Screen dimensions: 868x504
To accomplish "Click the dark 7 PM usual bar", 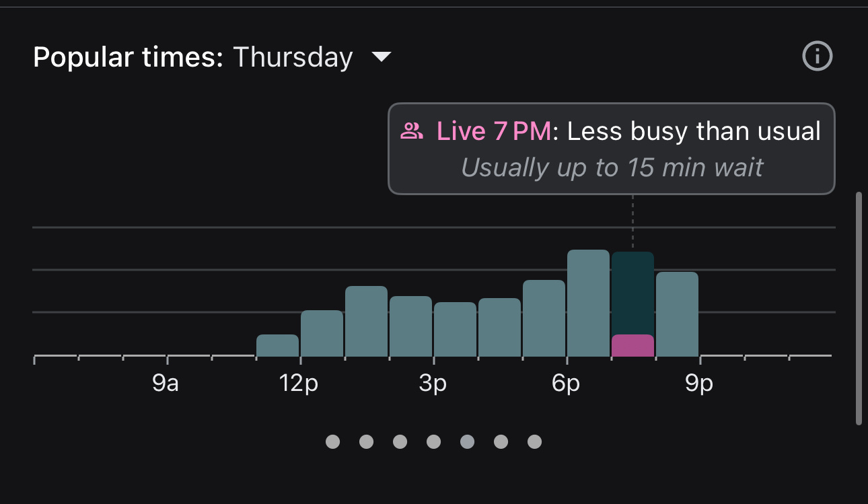I will click(x=632, y=293).
